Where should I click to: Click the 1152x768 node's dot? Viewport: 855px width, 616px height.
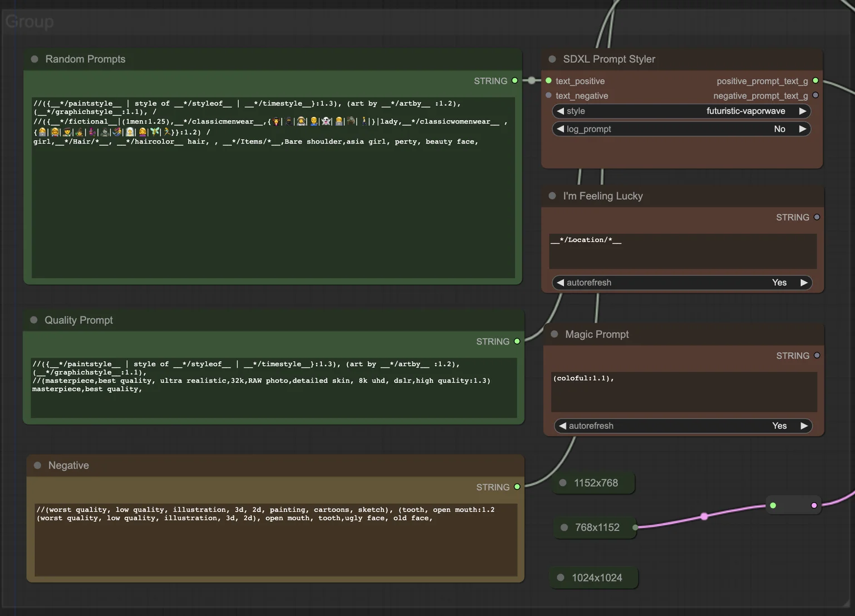tap(563, 483)
